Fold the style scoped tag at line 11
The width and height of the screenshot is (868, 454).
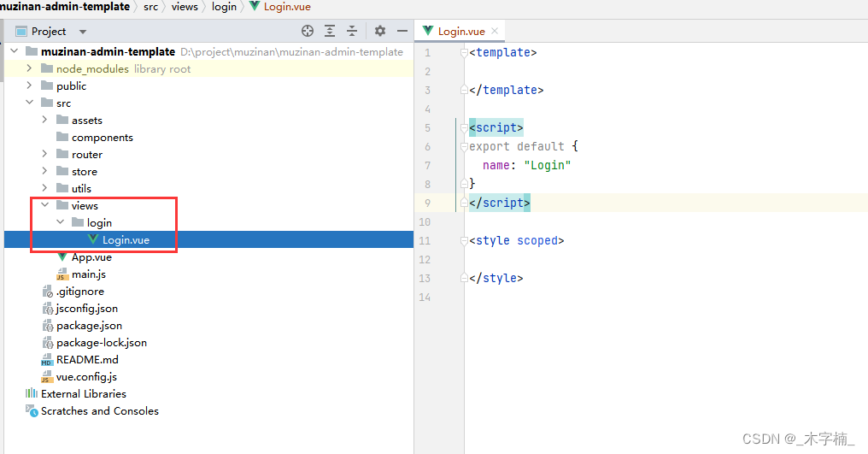point(464,241)
